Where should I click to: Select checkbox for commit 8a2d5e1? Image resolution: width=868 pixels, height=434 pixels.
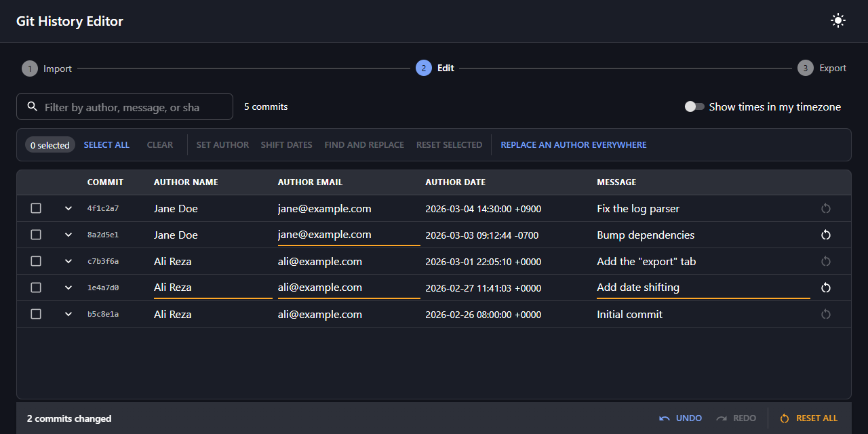[x=36, y=235]
